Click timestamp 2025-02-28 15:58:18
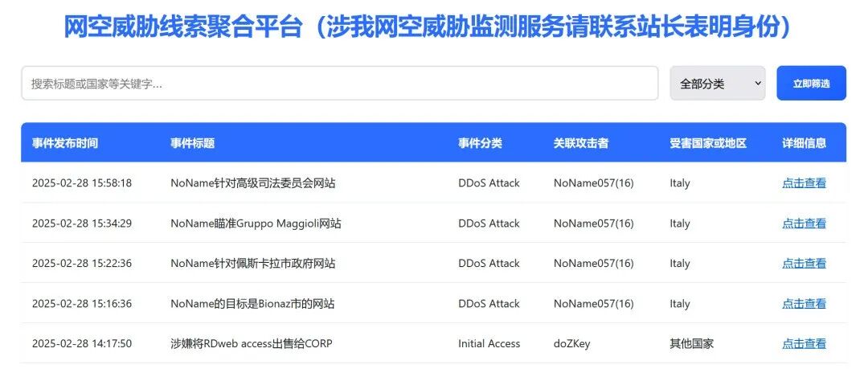 [x=82, y=182]
